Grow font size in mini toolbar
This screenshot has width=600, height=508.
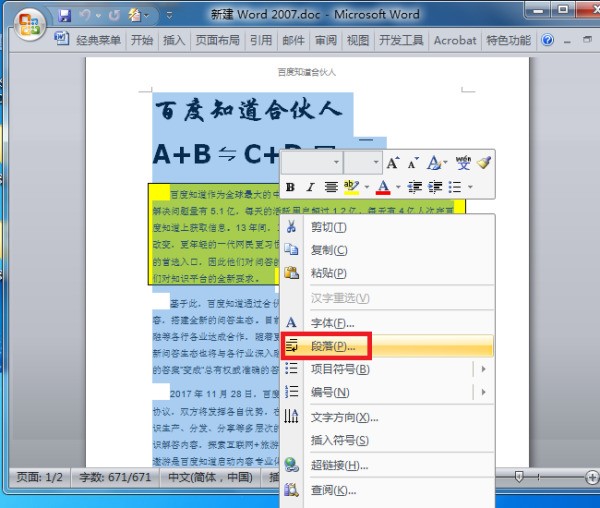pos(393,162)
